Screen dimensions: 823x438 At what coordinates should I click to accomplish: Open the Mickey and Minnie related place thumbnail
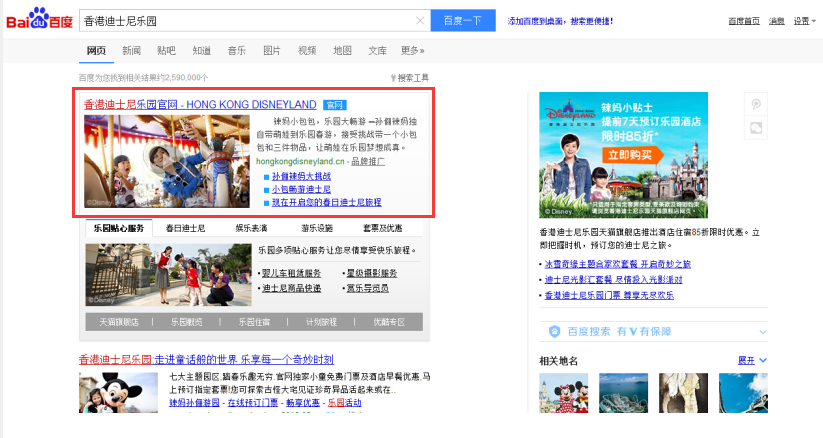point(564,393)
